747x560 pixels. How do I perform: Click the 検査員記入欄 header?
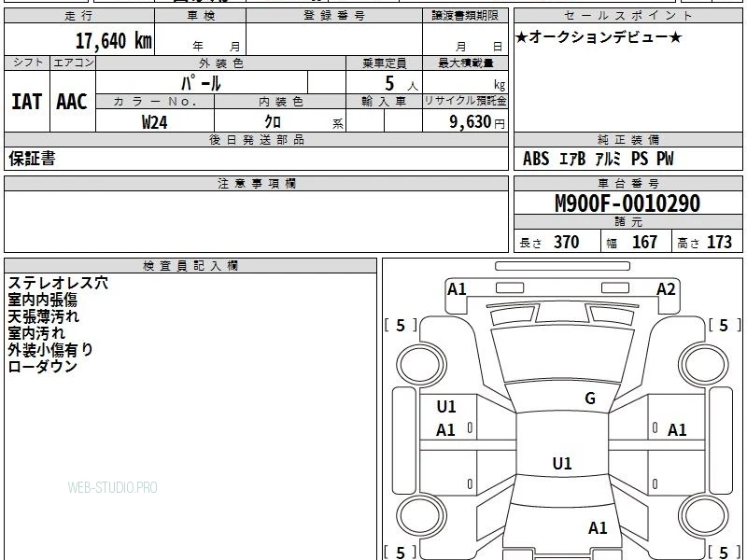[190, 266]
